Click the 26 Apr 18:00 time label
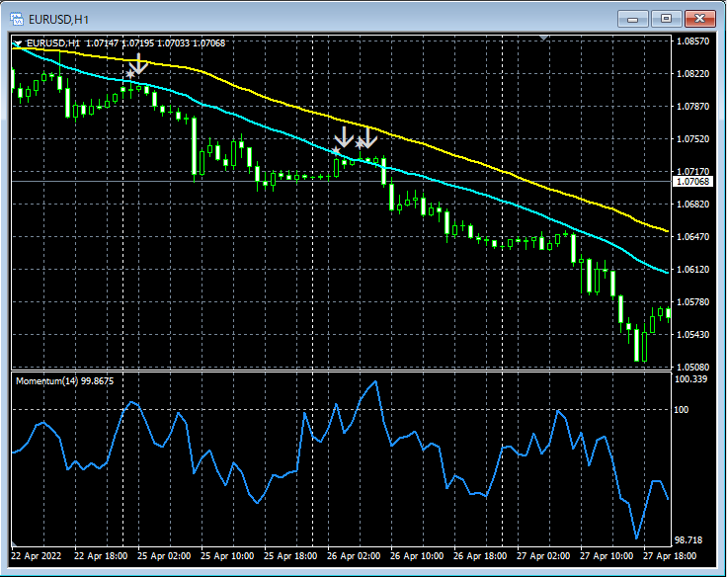Screen dimensions: 728x577 click(x=480, y=555)
